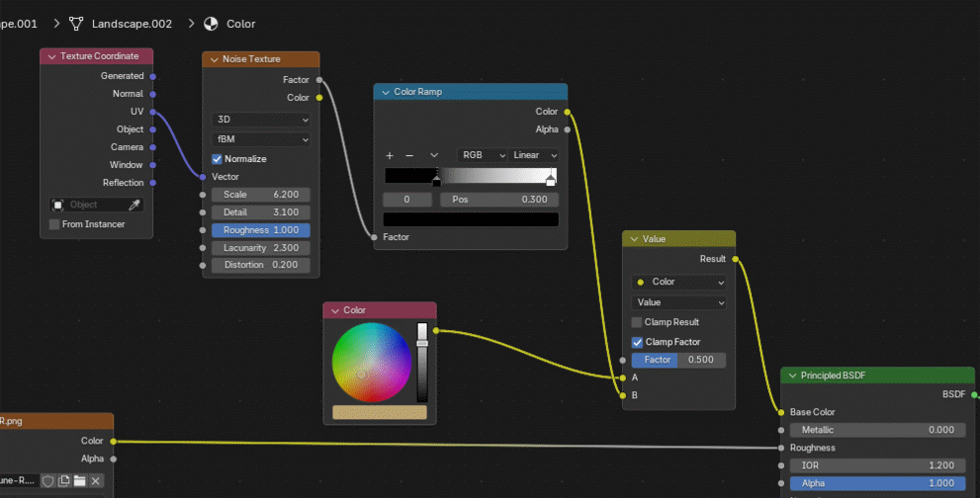The width and height of the screenshot is (980, 498).
Task: Click the Color Ramp Factor input socket
Action: coord(375,237)
